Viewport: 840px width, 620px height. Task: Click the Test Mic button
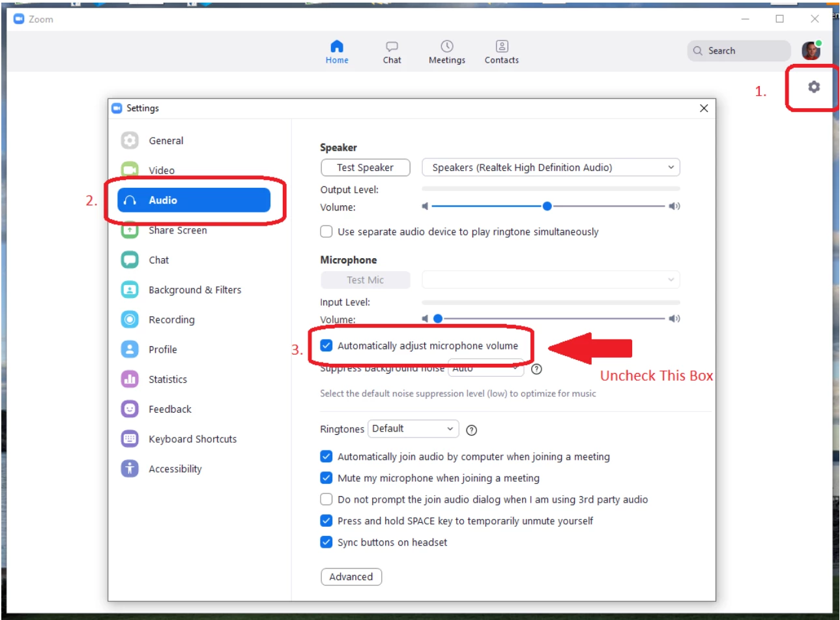[x=366, y=280]
